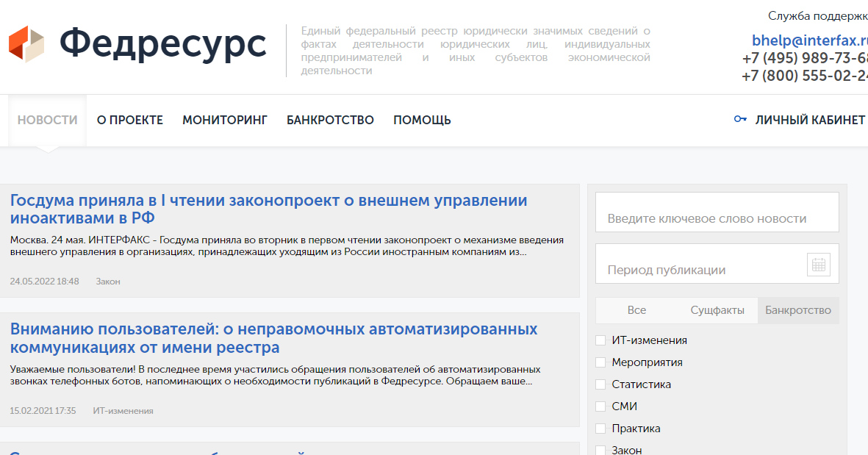Open Вниманию пользователей news headline
Screen dimensions: 868x455
[274, 338]
